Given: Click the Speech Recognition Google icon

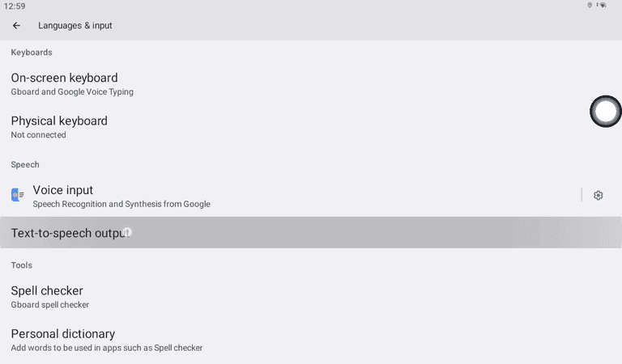Looking at the screenshot, I should (x=18, y=195).
